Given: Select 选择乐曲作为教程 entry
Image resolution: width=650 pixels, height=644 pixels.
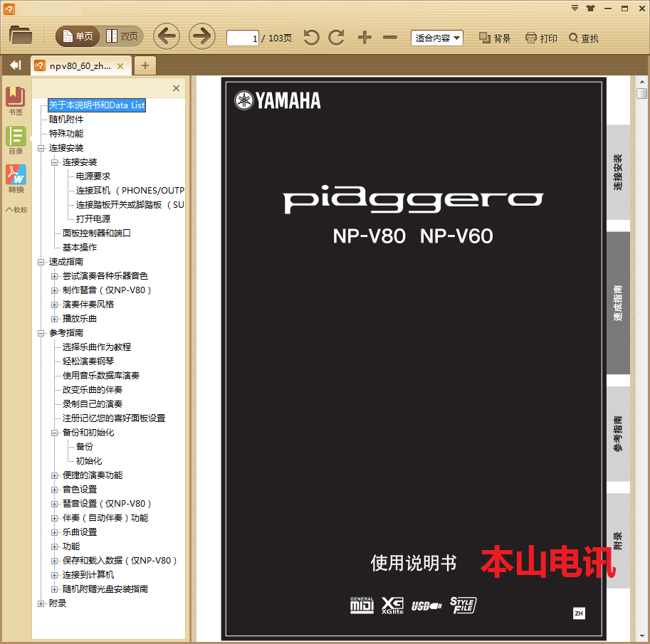Looking at the screenshot, I should pyautogui.click(x=97, y=347).
